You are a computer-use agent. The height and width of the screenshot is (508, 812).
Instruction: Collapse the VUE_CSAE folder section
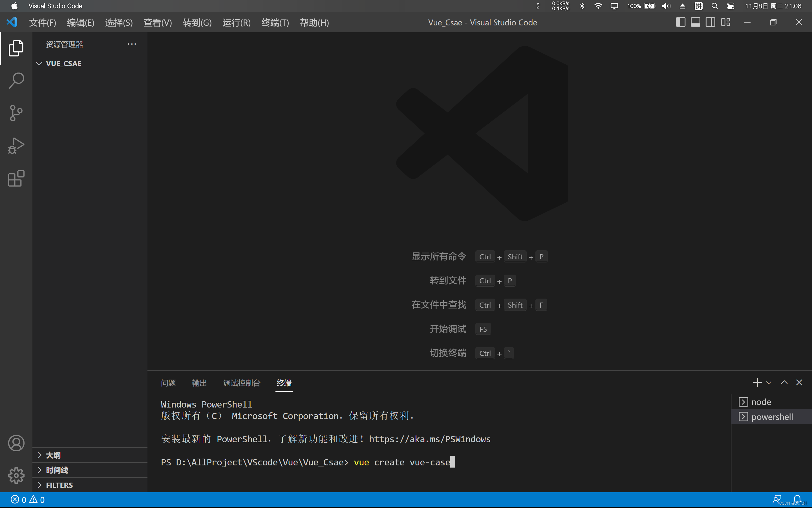(x=91, y=63)
